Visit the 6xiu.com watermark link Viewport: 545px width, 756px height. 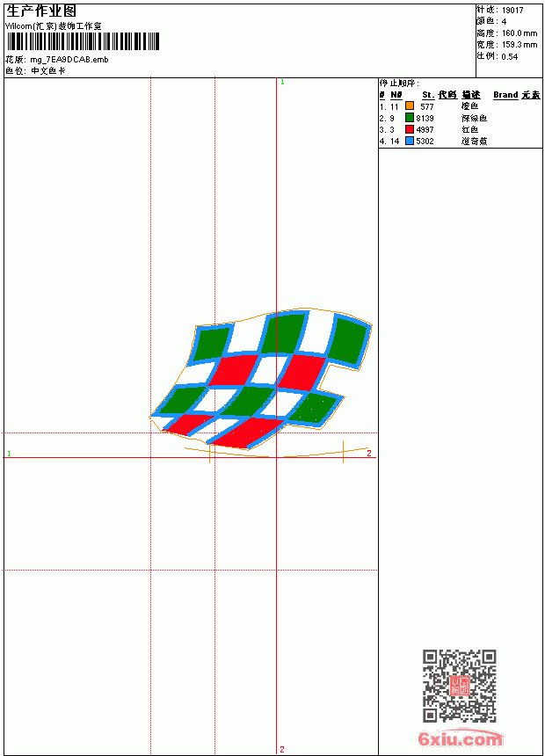point(460,738)
